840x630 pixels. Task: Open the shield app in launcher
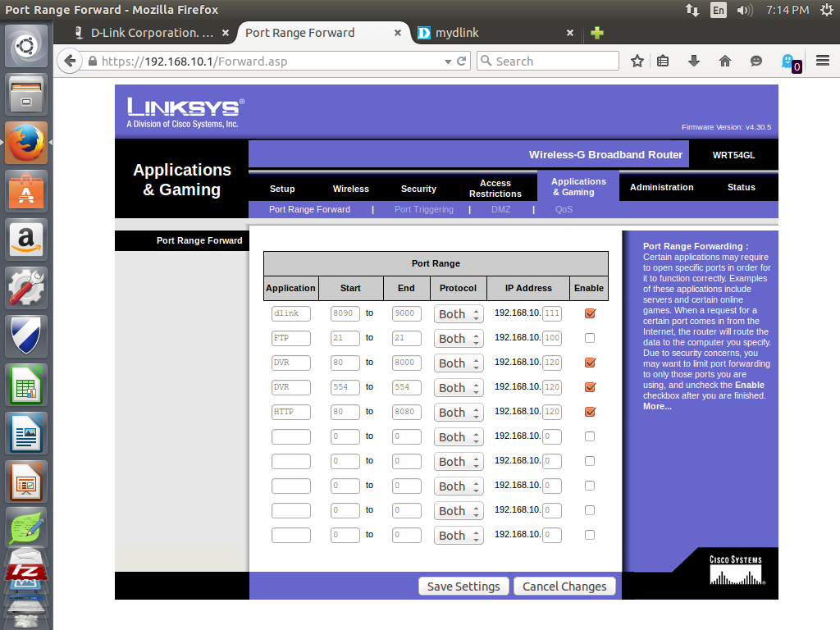(x=26, y=336)
